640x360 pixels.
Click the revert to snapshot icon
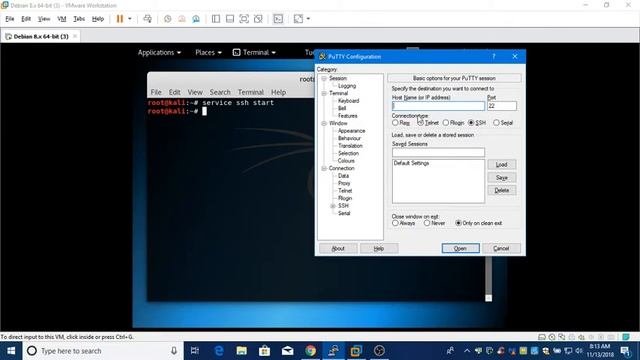pyautogui.click(x=182, y=19)
